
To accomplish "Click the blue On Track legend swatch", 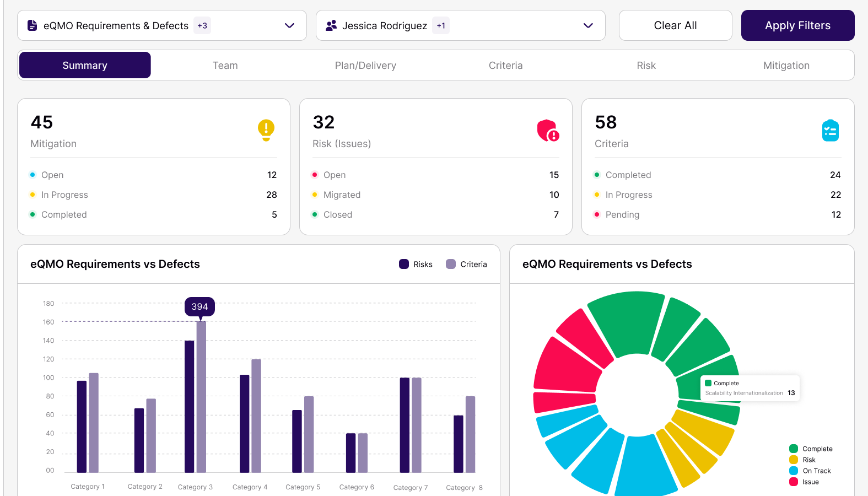I will 794,471.
